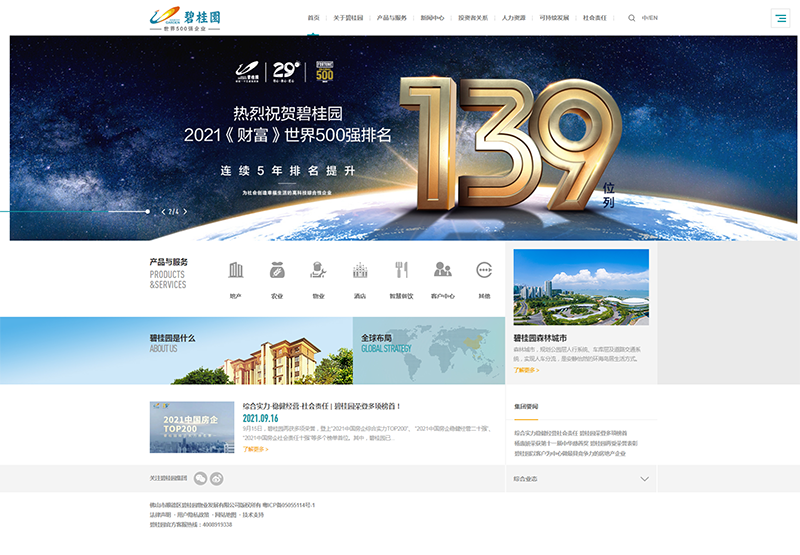The height and width of the screenshot is (555, 800).
Task: Click the 酒店 hotel icon
Action: pos(360,270)
